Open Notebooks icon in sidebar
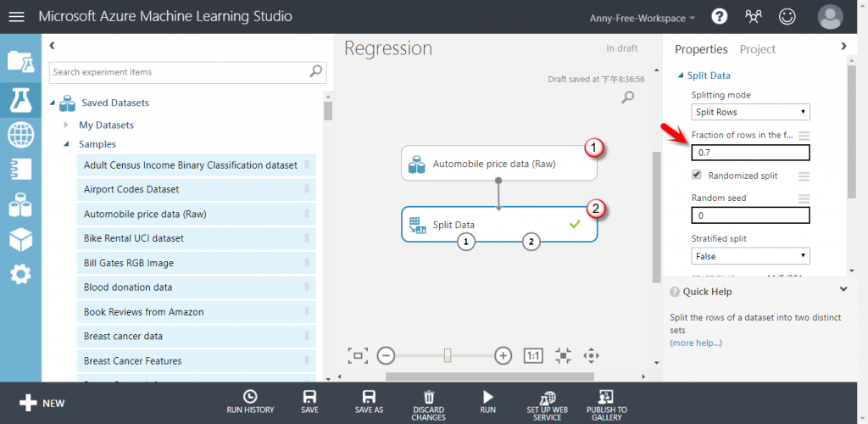 pos(20,170)
